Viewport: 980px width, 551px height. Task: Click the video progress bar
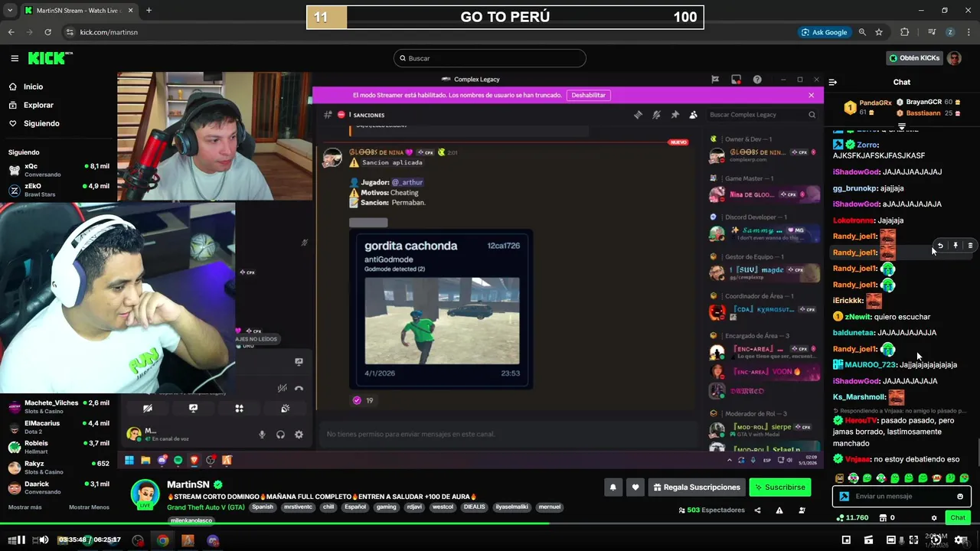(x=490, y=523)
